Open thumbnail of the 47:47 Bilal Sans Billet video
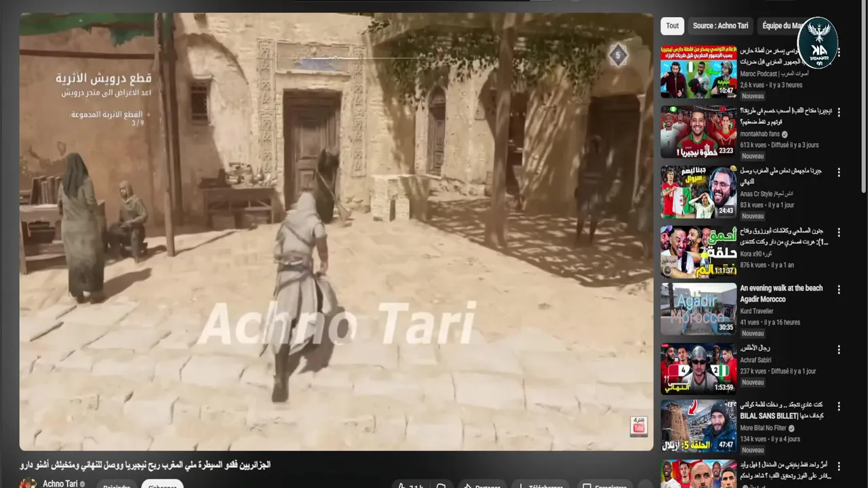Screen dimensions: 868x488 pyautogui.click(x=698, y=426)
